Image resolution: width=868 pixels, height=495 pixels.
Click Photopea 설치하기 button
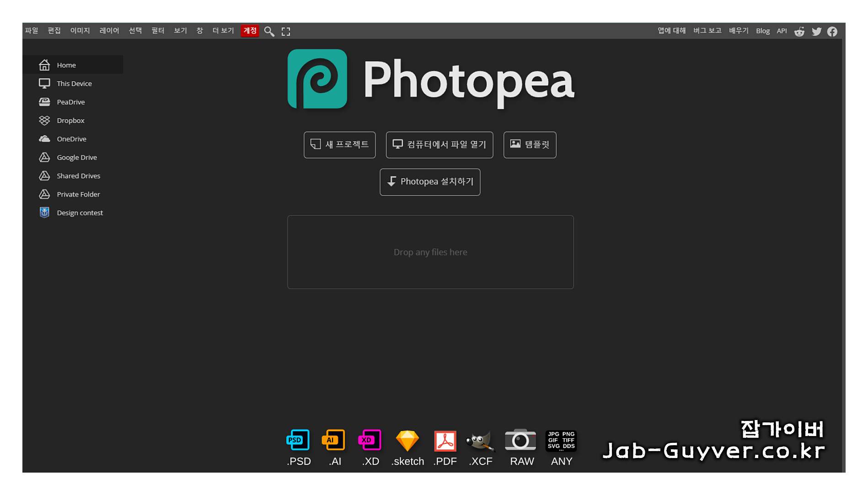coord(430,182)
